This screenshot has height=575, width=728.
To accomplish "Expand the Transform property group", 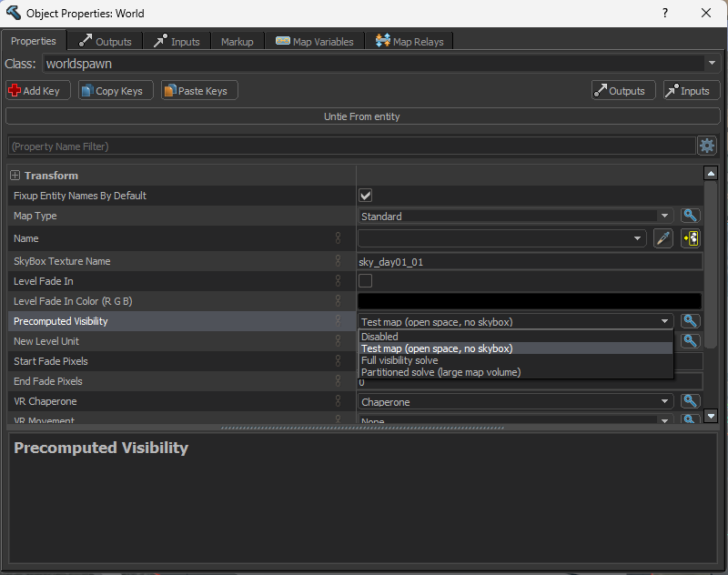I will click(15, 176).
